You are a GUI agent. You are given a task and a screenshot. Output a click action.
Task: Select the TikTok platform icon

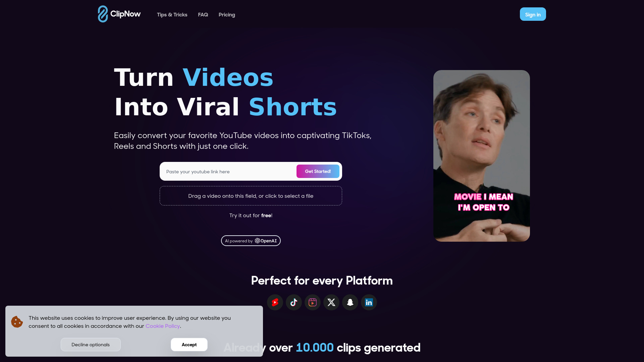294,302
